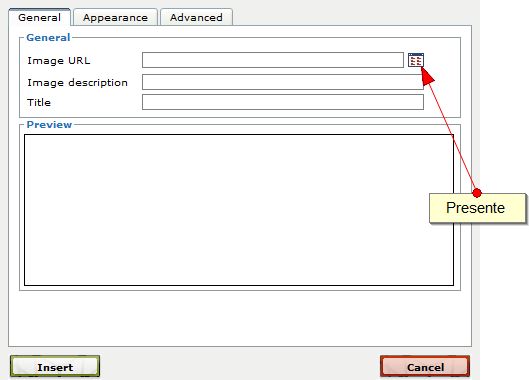
Task: Click the Image description label
Action: click(x=77, y=83)
